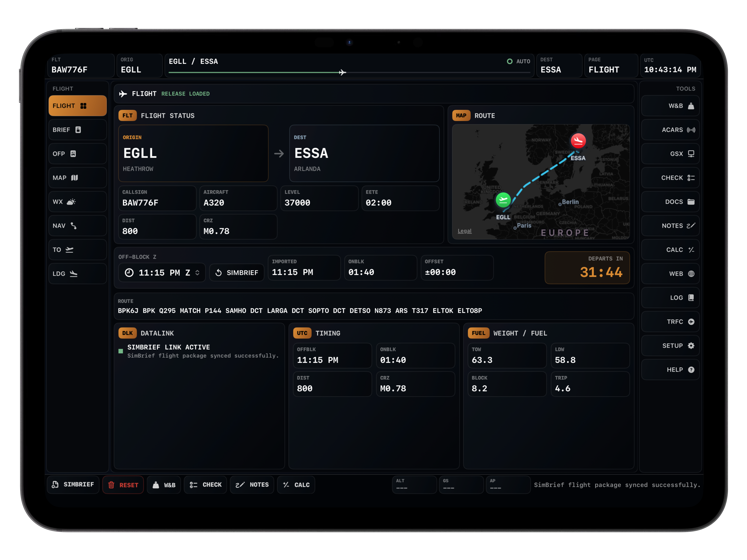Image resolution: width=747 pixels, height=560 pixels.
Task: Open W&B tool in right tools panel
Action: pyautogui.click(x=670, y=106)
